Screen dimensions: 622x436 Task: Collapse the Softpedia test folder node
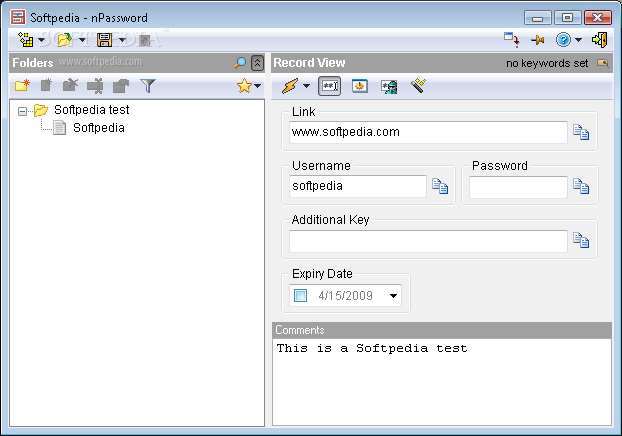pyautogui.click(x=23, y=111)
